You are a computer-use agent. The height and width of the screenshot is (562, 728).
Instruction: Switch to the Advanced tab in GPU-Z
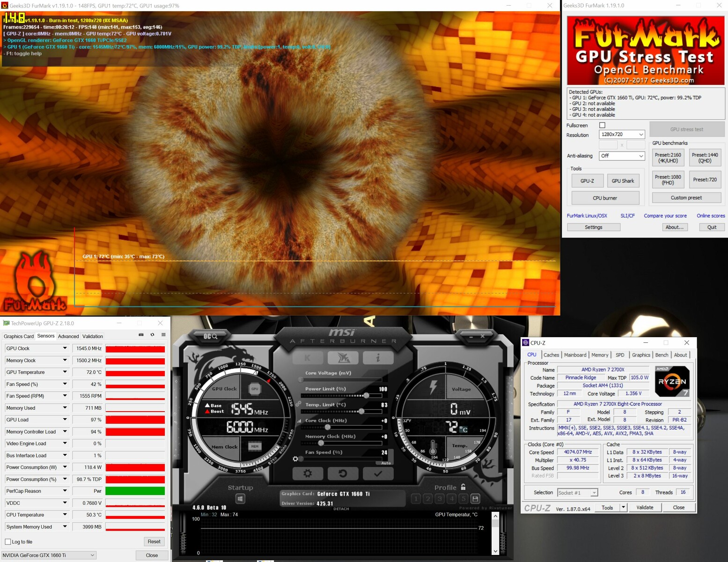click(x=68, y=336)
